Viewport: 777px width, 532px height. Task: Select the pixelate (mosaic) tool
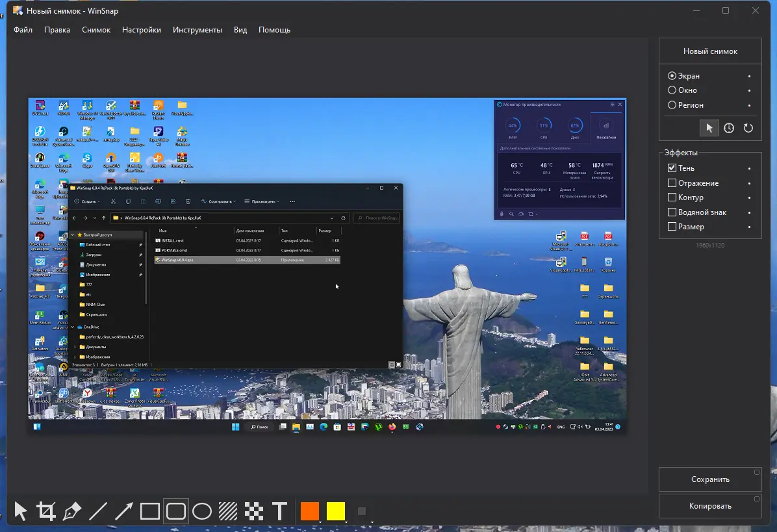(x=253, y=511)
